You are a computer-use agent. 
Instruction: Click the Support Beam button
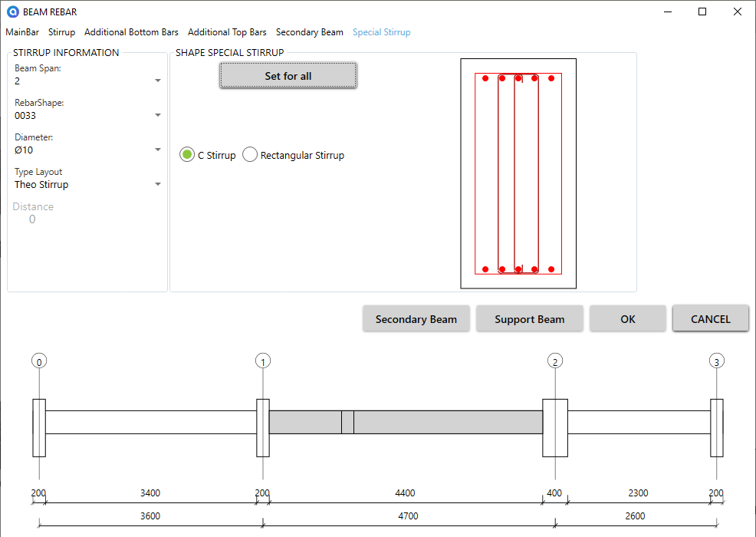pyautogui.click(x=529, y=319)
